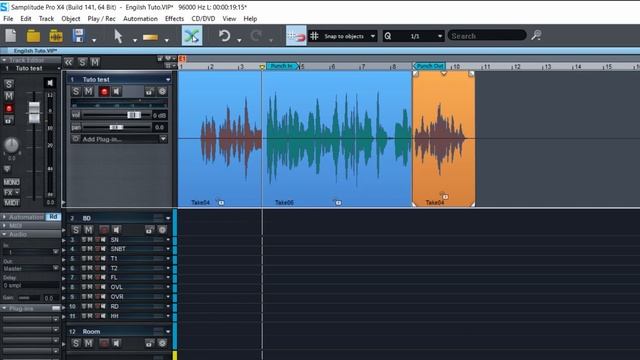
Task: Click the global Mute M button above tracks
Action: pyautogui.click(x=95, y=62)
